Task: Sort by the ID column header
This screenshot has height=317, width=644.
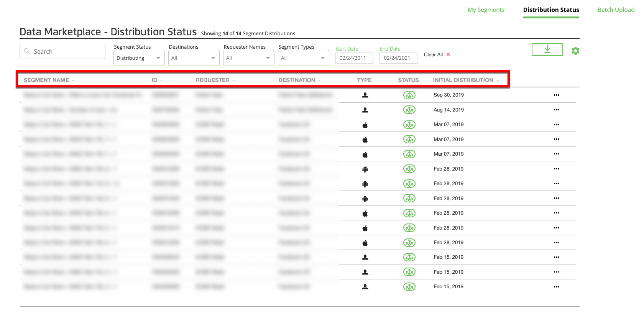Action: pyautogui.click(x=157, y=80)
